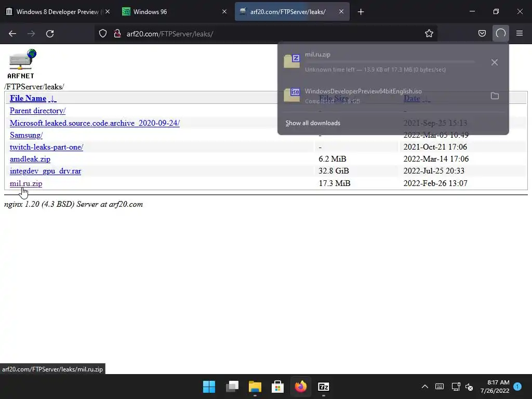This screenshot has height=399, width=532.
Task: Open the Samsung folder link
Action: tap(26, 135)
